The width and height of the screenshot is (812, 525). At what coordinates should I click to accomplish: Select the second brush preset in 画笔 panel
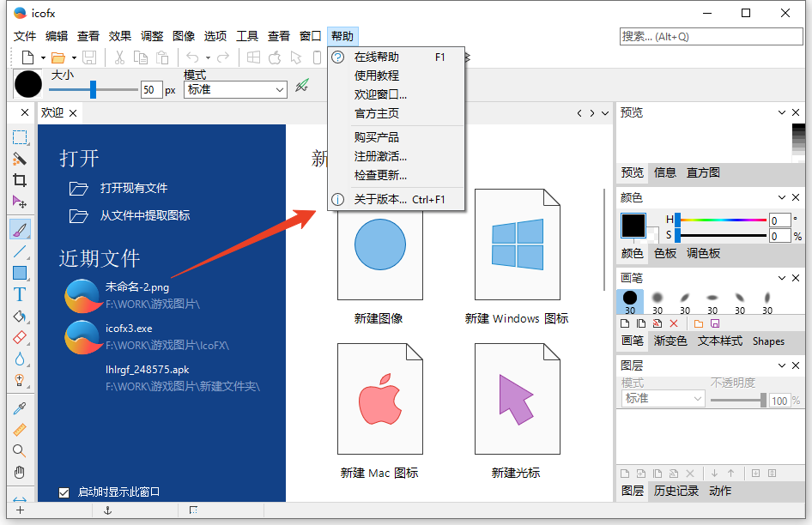pyautogui.click(x=657, y=297)
